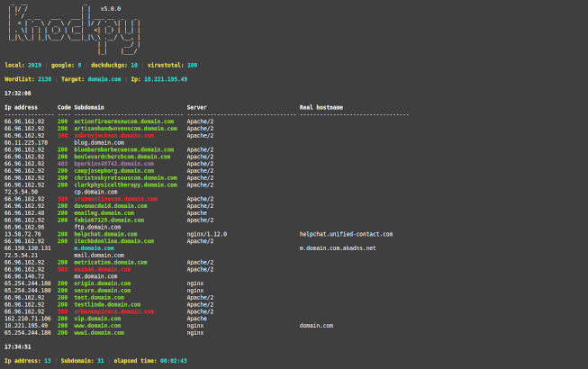The image size is (588, 369).
Task: Click the 'actionfirearmsnwcom.domain.com' subdomain entry
Action: [123, 121]
